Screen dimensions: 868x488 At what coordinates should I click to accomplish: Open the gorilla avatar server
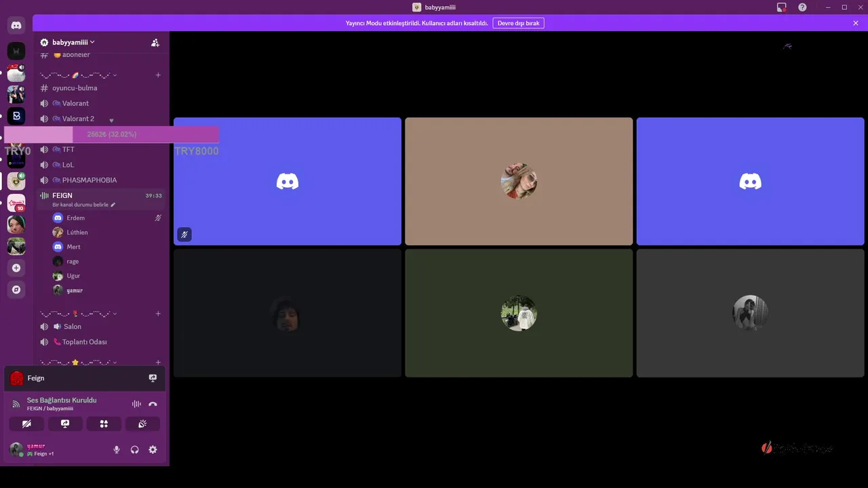[x=16, y=246]
